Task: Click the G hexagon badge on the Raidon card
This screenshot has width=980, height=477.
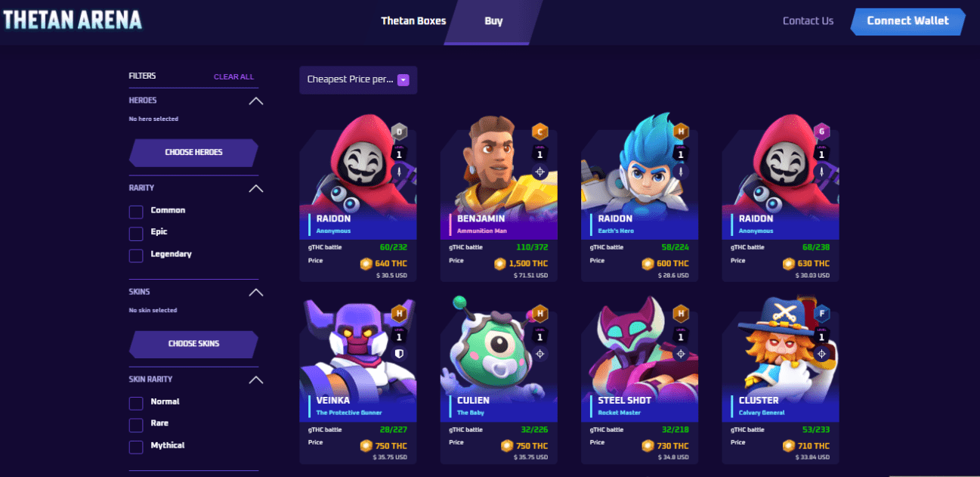Action: [821, 132]
